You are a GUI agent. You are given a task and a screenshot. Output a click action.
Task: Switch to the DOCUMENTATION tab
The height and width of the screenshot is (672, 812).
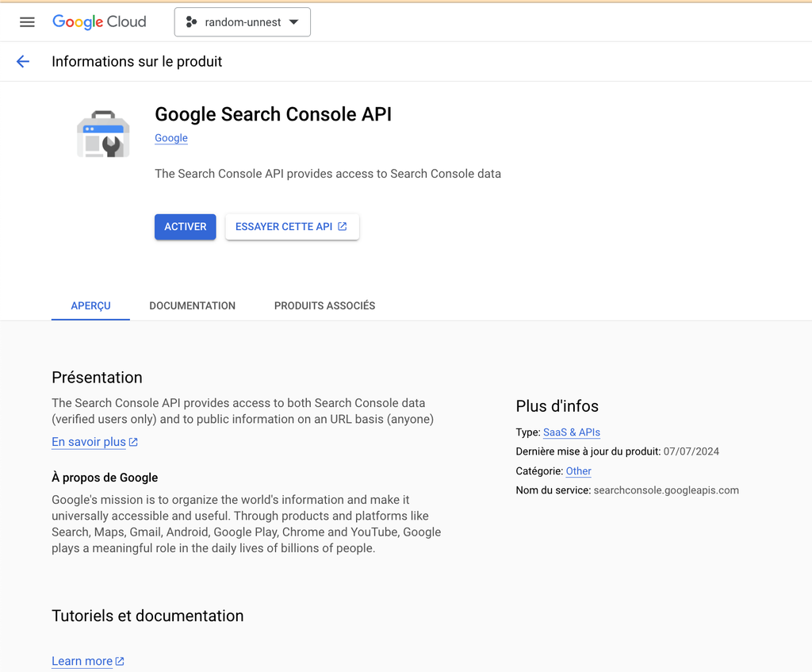(x=192, y=305)
